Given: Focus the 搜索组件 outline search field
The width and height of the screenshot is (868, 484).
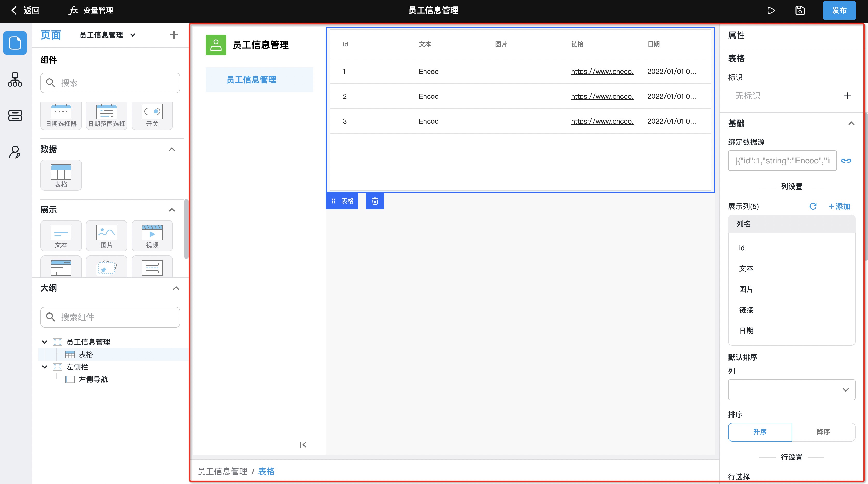Looking at the screenshot, I should [x=110, y=317].
